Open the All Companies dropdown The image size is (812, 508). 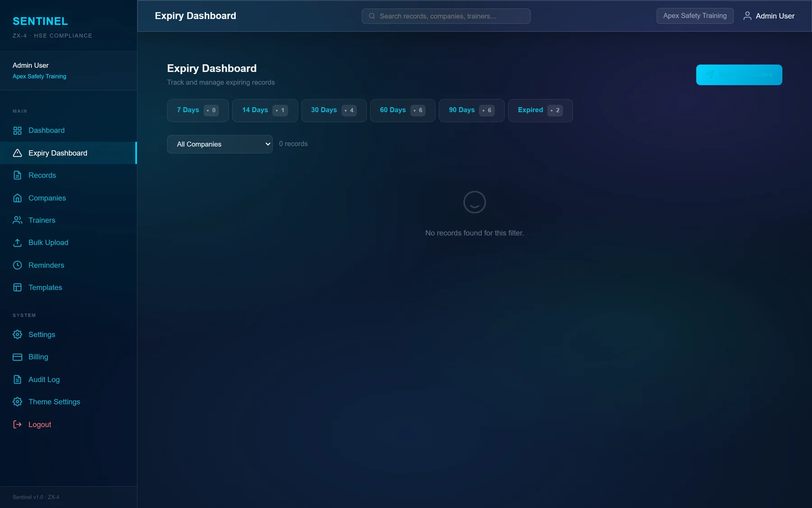[220, 144]
